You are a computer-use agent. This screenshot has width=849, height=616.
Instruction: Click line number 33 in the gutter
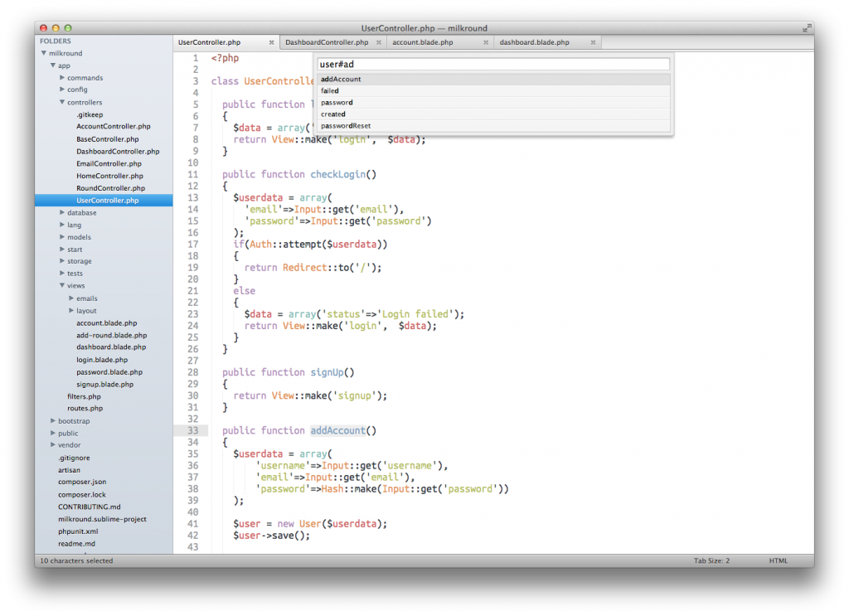192,430
